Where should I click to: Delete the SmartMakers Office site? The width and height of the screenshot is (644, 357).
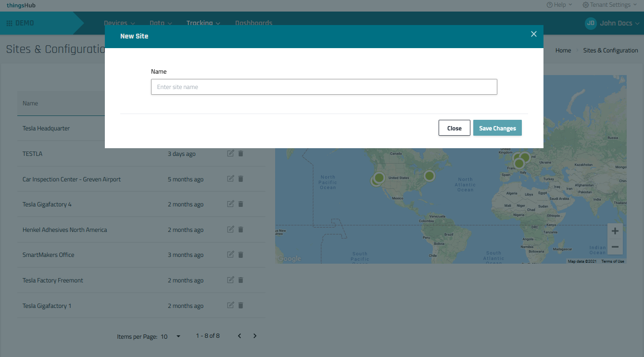point(241,255)
